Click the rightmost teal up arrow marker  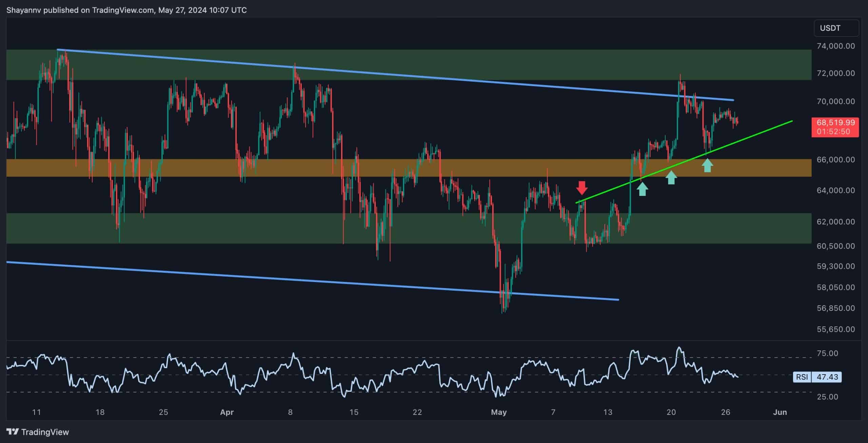click(707, 165)
